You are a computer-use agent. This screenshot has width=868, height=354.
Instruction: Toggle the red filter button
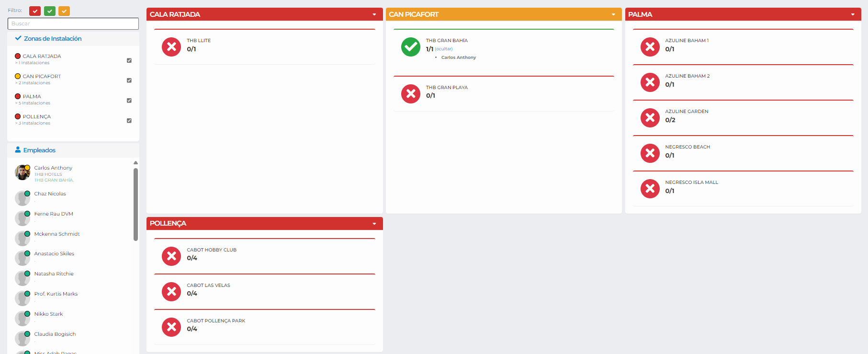point(35,11)
